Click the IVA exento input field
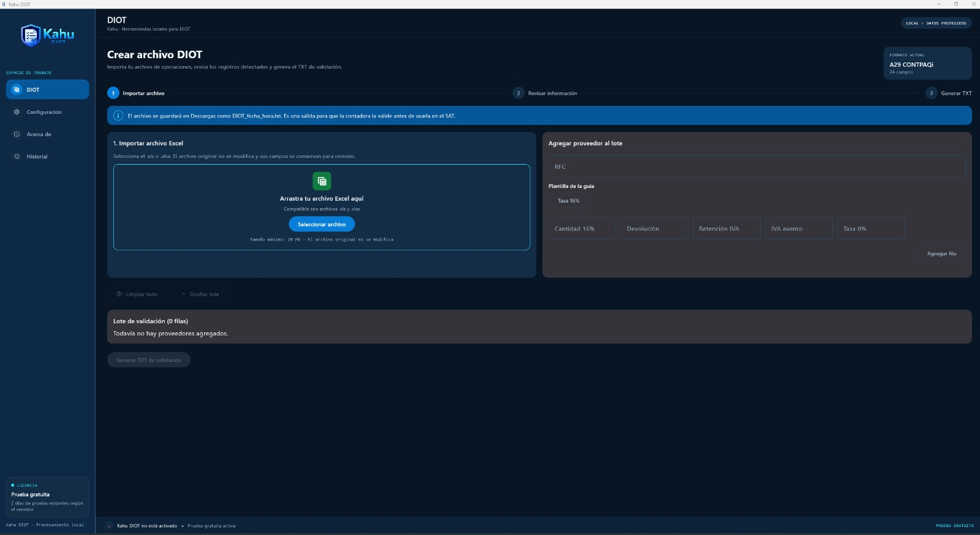The height and width of the screenshot is (535, 980). [x=799, y=228]
